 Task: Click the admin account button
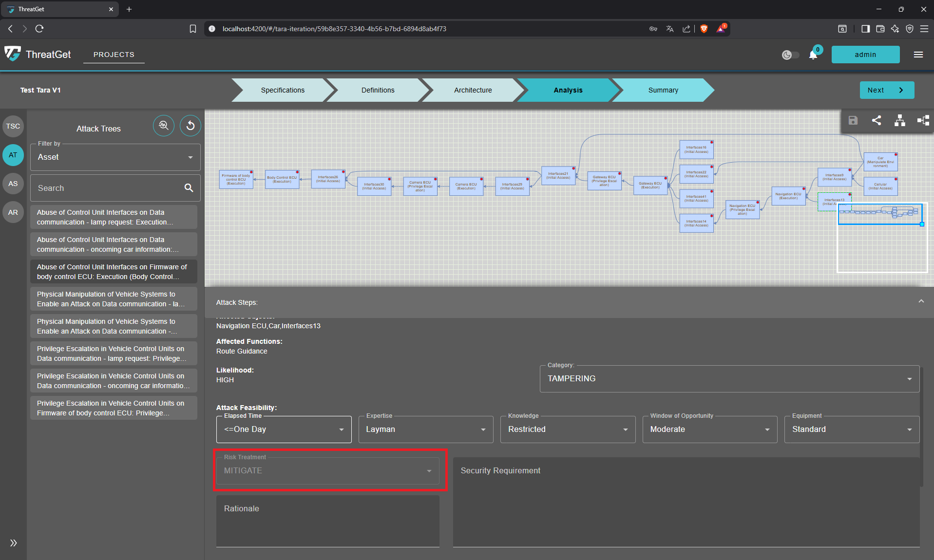[x=865, y=54]
